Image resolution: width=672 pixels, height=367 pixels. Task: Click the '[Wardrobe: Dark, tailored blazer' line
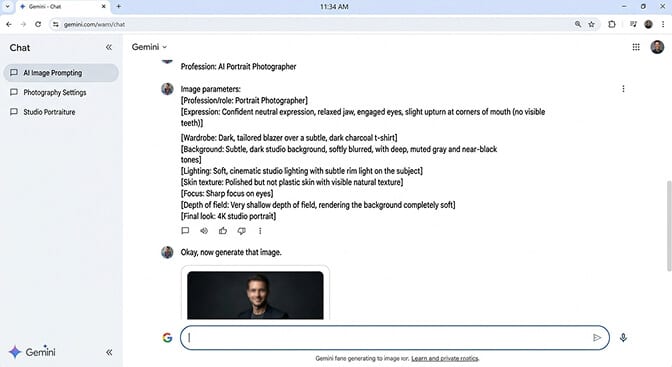289,138
